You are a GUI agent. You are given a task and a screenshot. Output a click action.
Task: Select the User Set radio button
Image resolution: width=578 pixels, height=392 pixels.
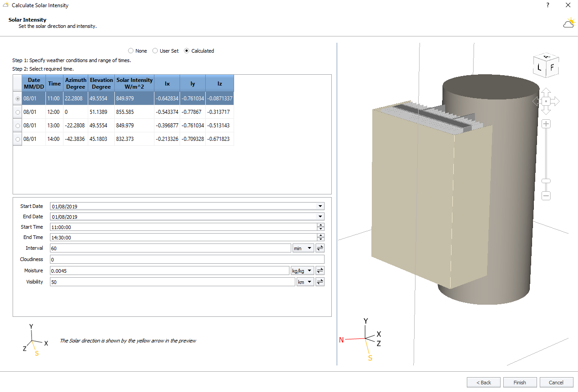pyautogui.click(x=155, y=50)
